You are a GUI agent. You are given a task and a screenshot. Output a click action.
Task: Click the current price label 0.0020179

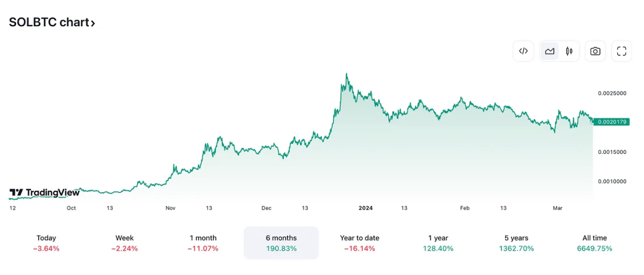pos(611,122)
